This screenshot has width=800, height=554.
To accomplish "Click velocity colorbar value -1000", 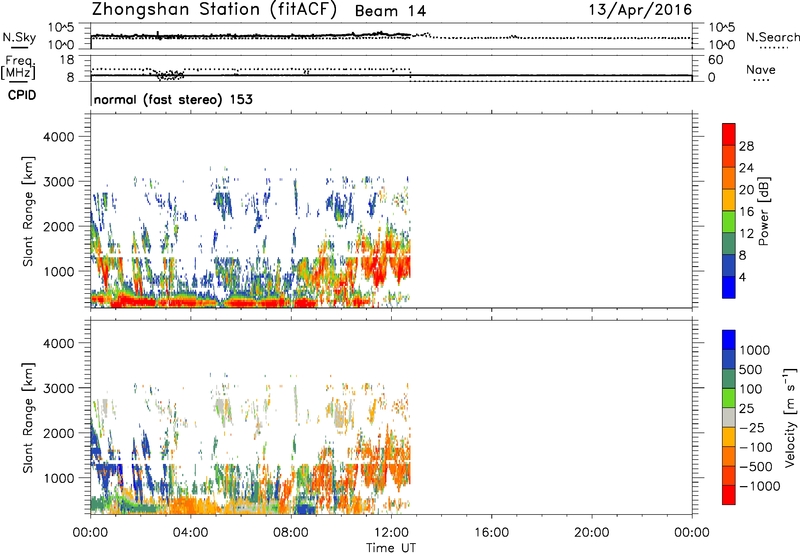I will click(759, 486).
